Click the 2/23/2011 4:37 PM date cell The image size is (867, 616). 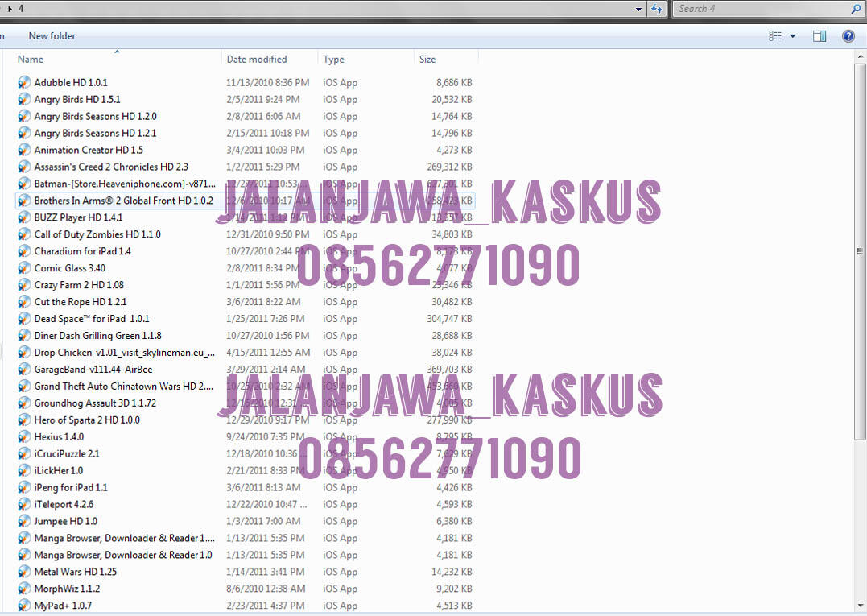[266, 606]
